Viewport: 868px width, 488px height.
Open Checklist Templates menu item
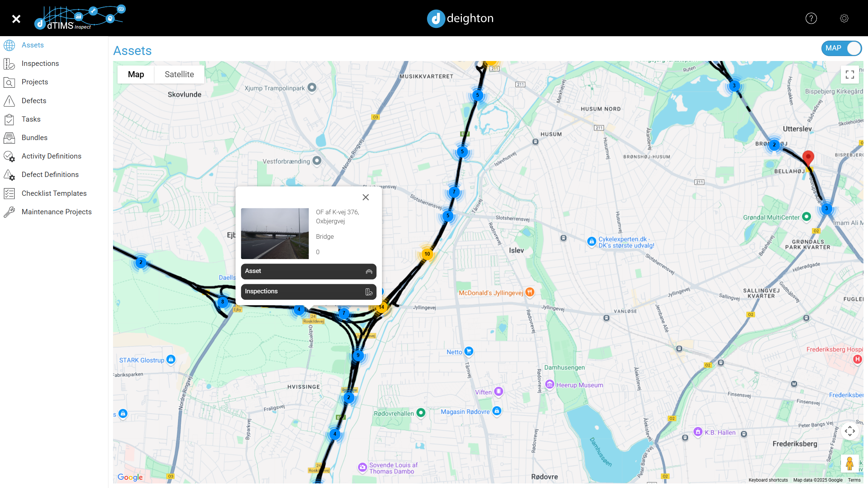(54, 193)
